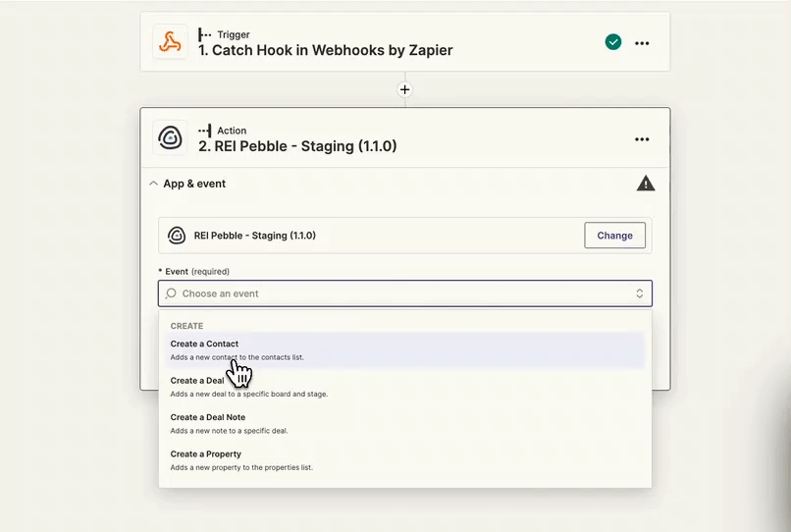This screenshot has width=791, height=532.
Task: Open the trigger step three-dot menu
Action: coord(642,43)
